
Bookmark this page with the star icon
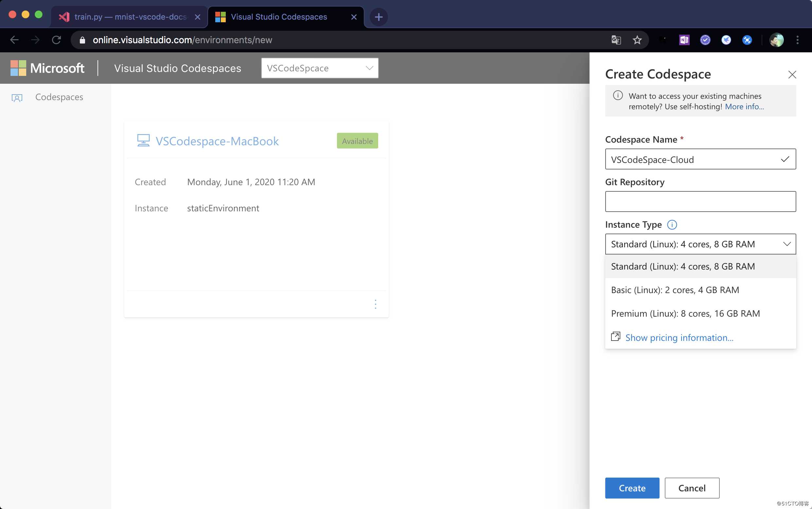(637, 40)
